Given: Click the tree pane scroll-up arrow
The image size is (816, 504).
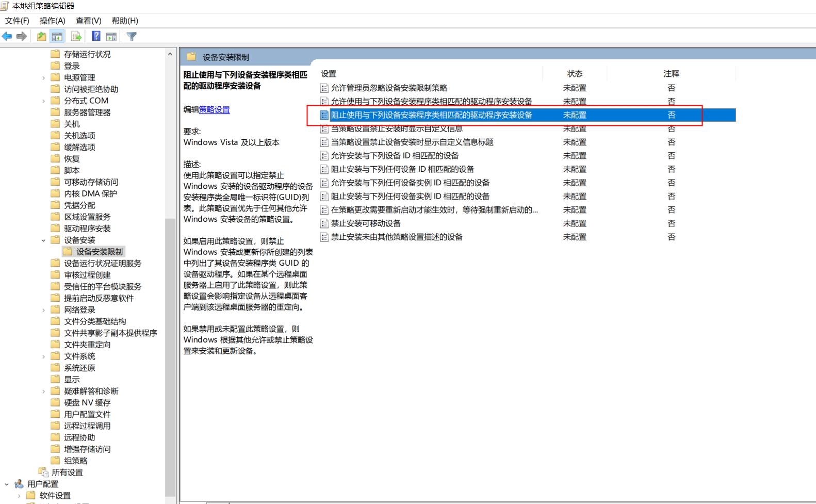Looking at the screenshot, I should (x=170, y=54).
